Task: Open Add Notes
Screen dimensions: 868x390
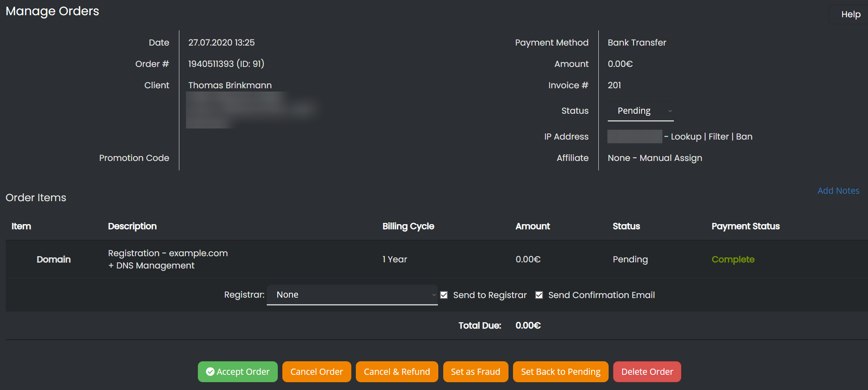Action: click(838, 190)
